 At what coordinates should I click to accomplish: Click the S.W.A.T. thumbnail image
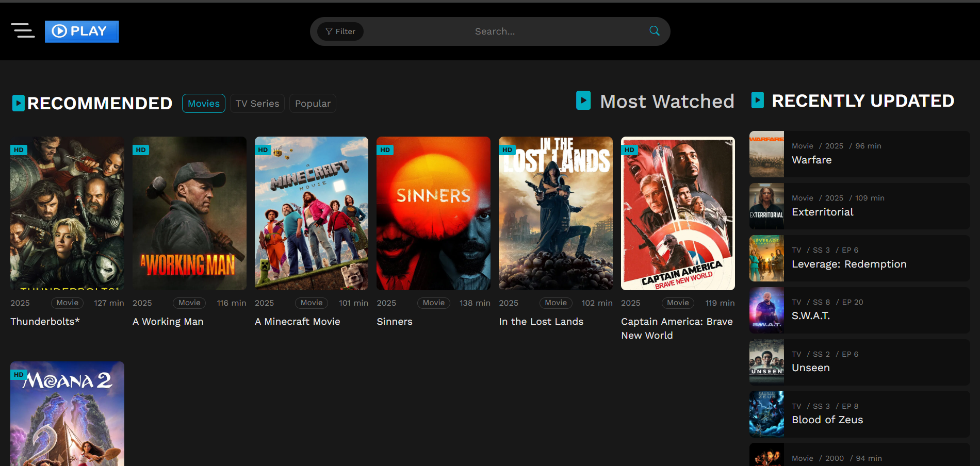point(766,310)
